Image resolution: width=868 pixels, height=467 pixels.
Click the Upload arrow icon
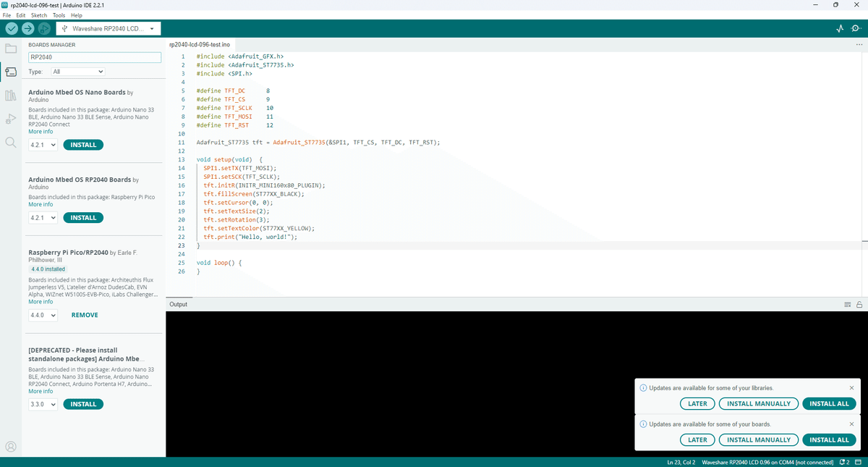click(x=28, y=29)
